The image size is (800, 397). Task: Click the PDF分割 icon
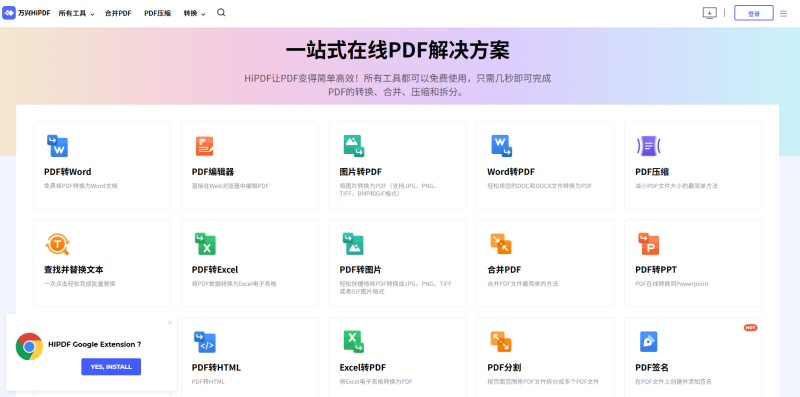click(x=501, y=342)
